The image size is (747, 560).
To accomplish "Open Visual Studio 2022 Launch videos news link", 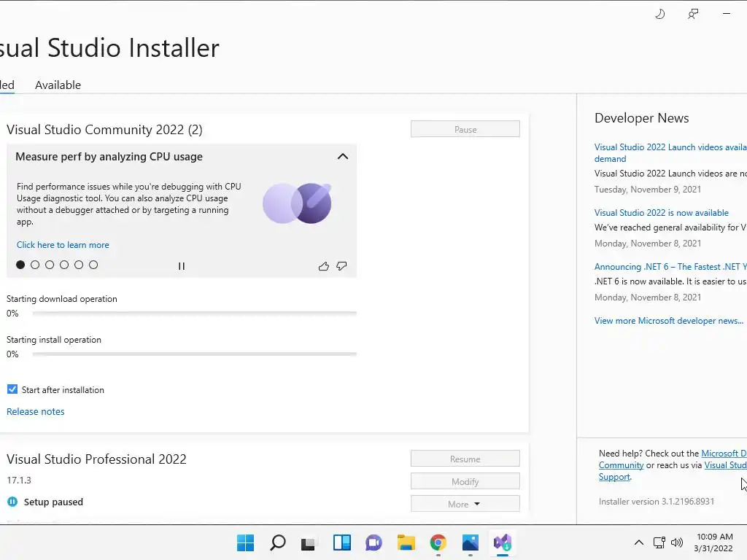I will [x=670, y=153].
